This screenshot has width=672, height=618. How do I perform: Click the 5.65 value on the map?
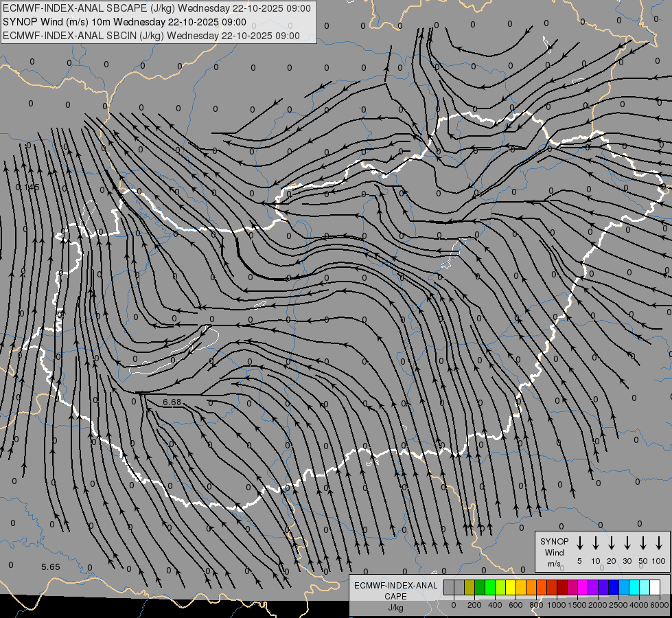(51, 566)
